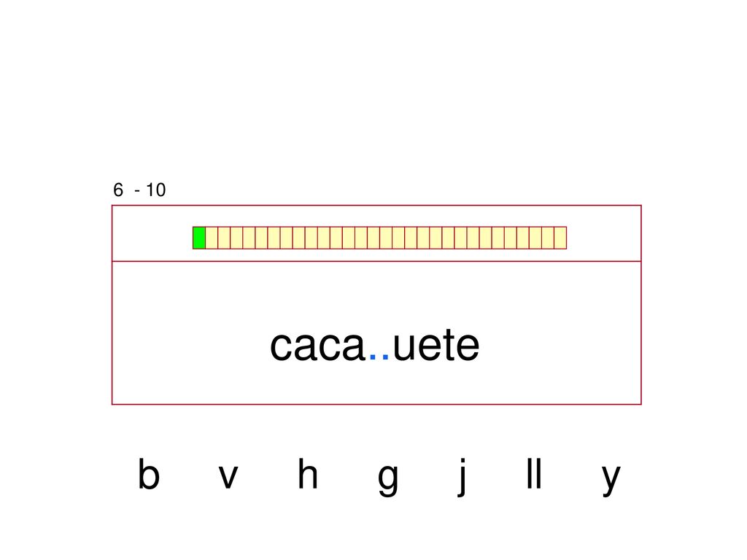Screen dimensions: 747x560
Task: Click the word caca..uete
Action: coord(374,345)
